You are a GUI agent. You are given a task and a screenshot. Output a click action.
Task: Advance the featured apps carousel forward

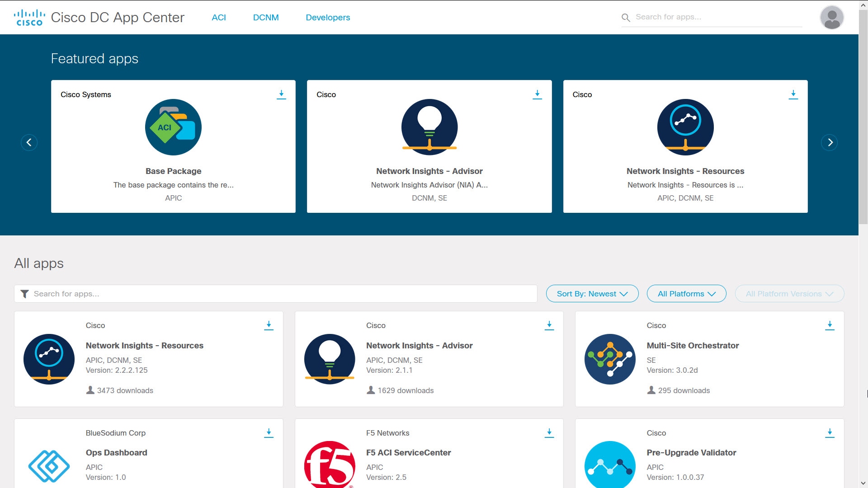point(830,142)
